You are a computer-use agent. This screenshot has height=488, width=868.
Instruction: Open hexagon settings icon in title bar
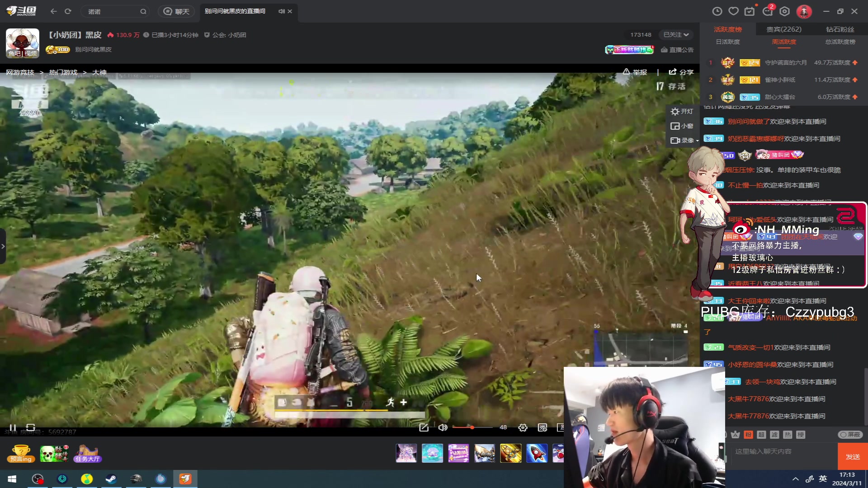785,11
